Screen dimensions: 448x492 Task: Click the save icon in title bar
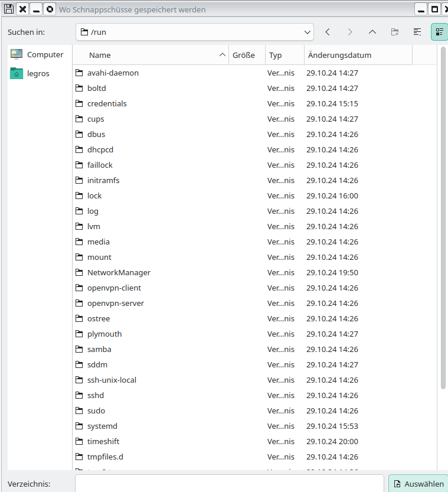click(x=9, y=9)
